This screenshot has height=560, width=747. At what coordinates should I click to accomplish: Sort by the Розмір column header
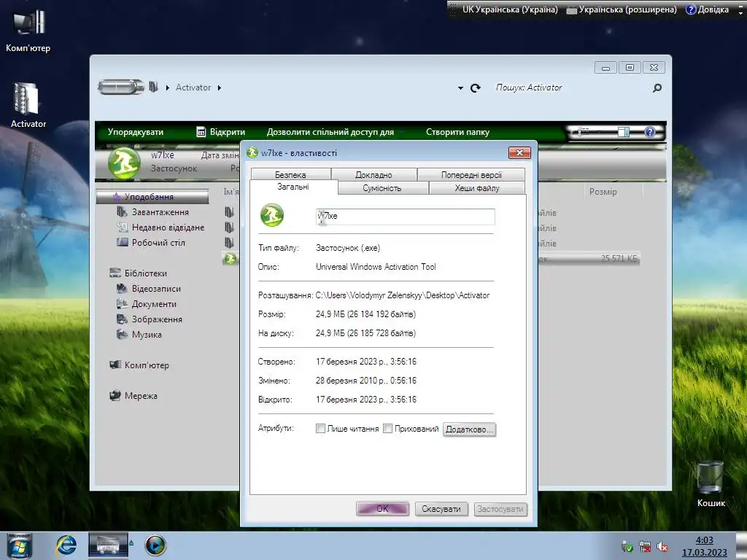[603, 192]
